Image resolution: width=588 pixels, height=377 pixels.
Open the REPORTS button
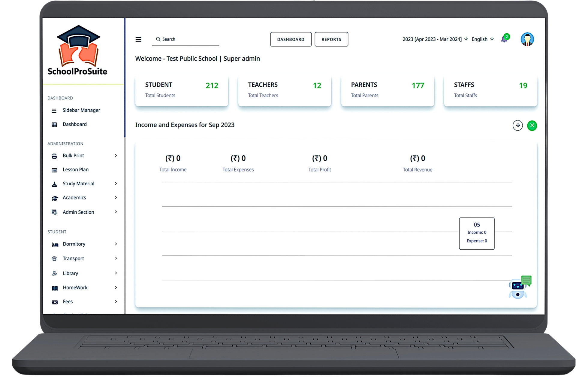click(x=331, y=39)
